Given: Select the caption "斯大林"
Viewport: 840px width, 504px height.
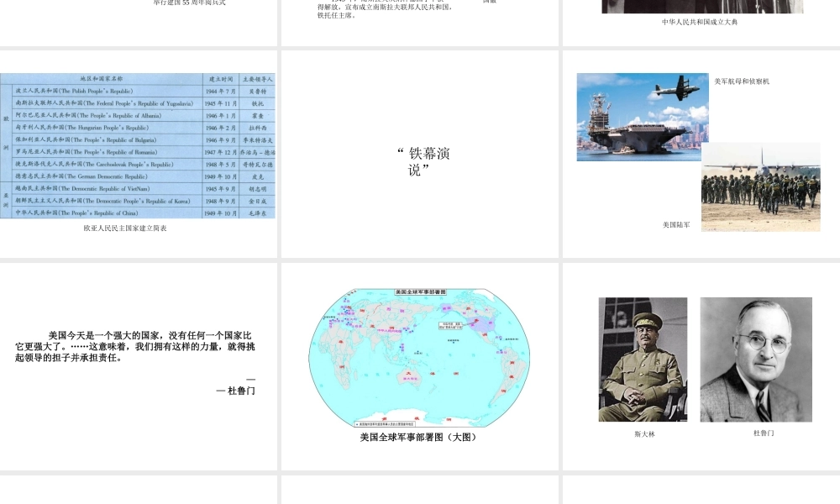Looking at the screenshot, I should tap(644, 434).
